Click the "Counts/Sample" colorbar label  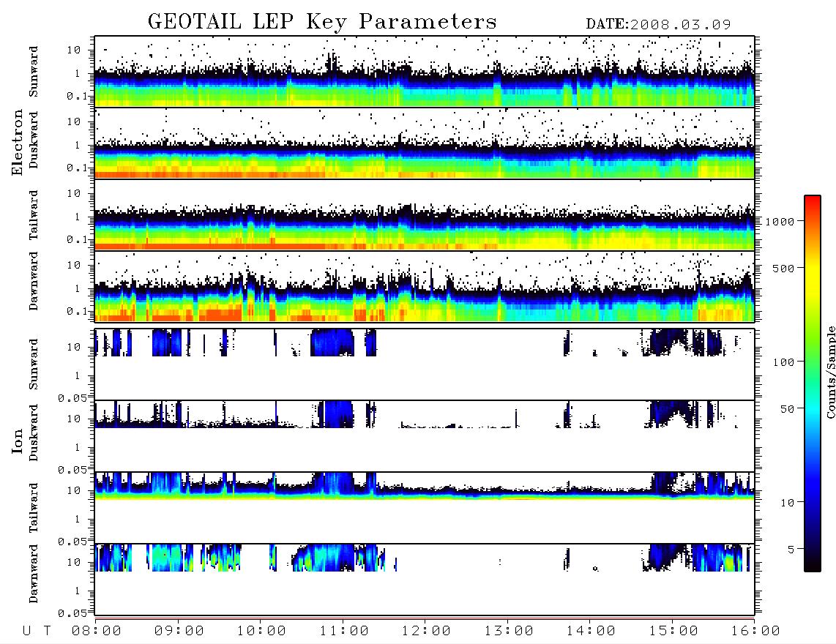[831, 372]
